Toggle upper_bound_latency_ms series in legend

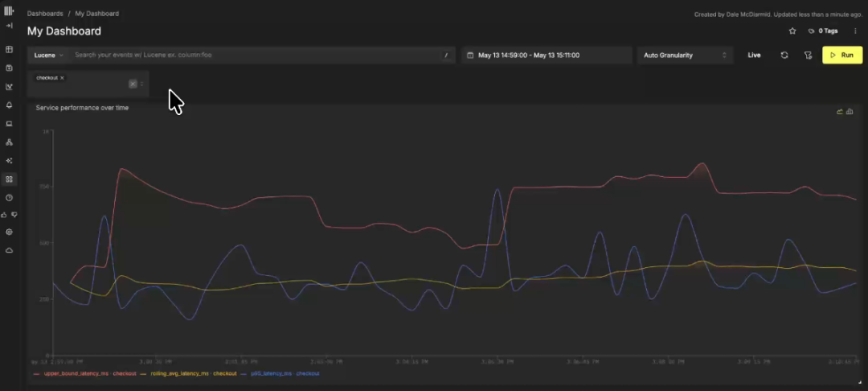click(x=84, y=373)
